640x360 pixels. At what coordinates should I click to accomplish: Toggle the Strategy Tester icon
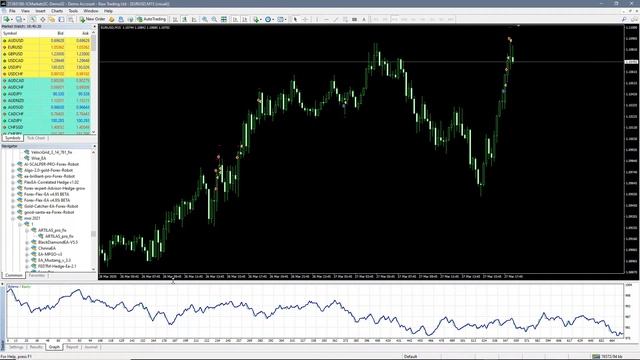[71, 19]
